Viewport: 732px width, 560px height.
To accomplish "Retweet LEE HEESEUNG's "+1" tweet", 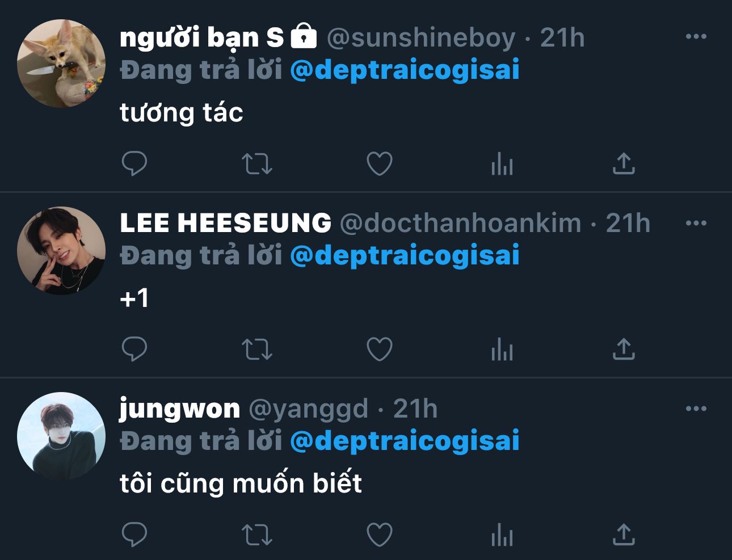I will point(257,349).
